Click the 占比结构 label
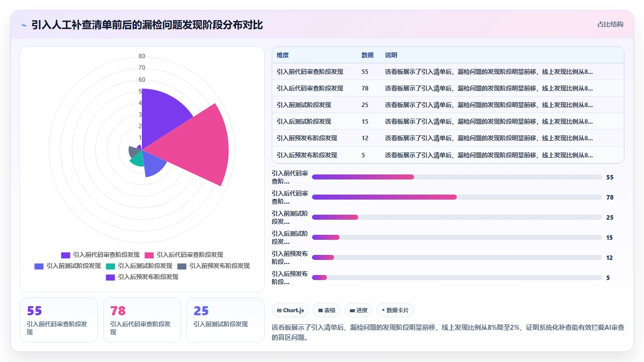644x362 pixels. (610, 24)
